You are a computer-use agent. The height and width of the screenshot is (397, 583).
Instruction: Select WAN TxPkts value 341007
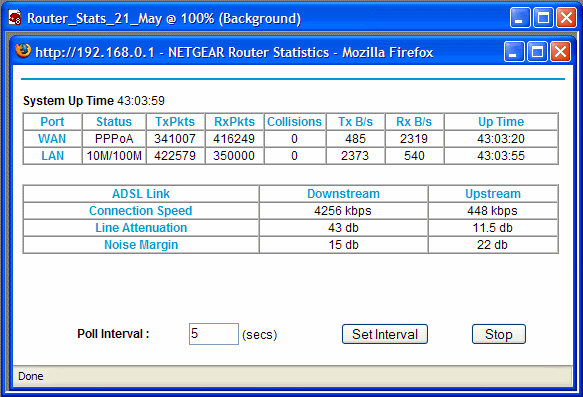coord(175,139)
